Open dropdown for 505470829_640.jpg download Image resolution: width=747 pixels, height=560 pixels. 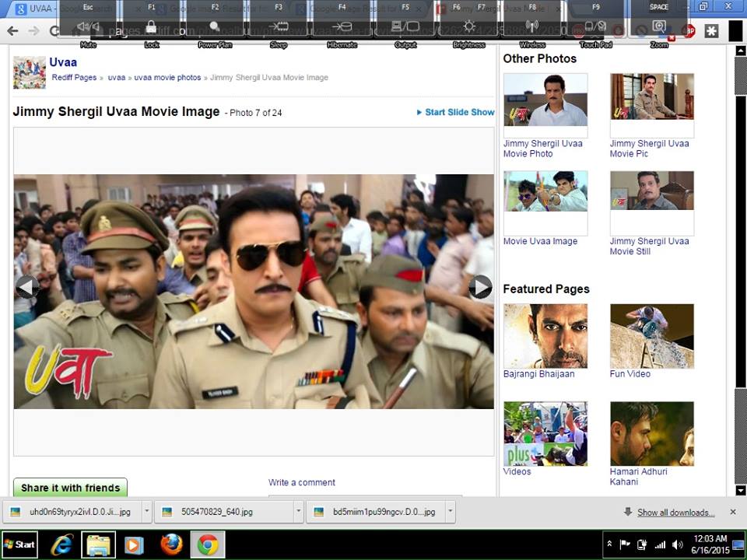pos(298,512)
